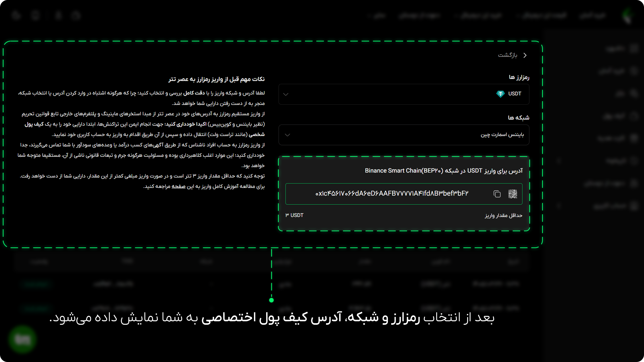Click the رمزارز ها field label

coord(519,77)
